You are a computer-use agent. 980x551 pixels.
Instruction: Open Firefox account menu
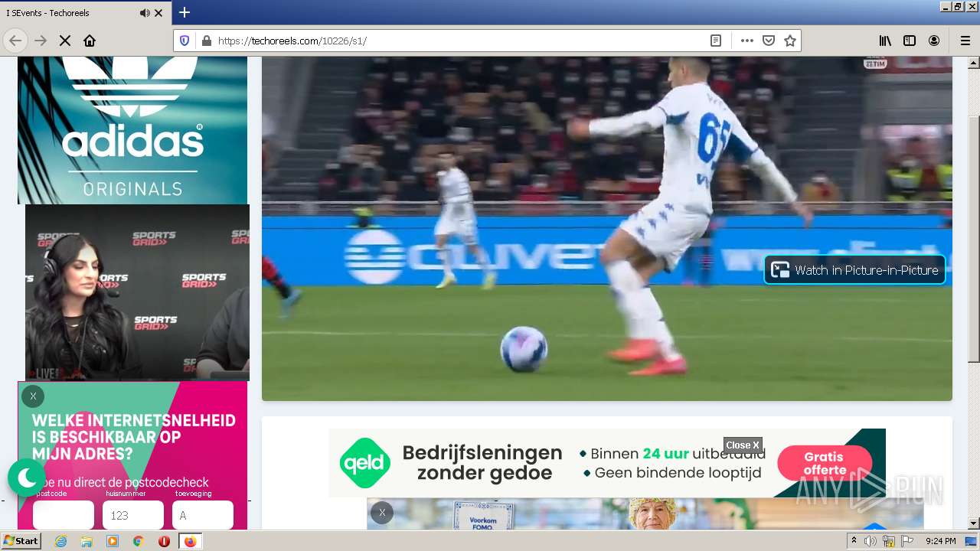pos(934,41)
